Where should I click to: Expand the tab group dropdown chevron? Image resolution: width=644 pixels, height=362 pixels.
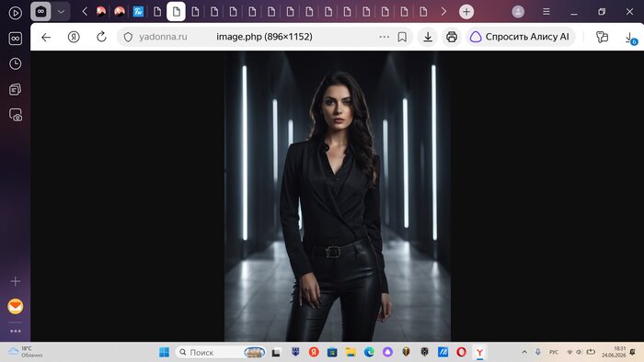(61, 12)
